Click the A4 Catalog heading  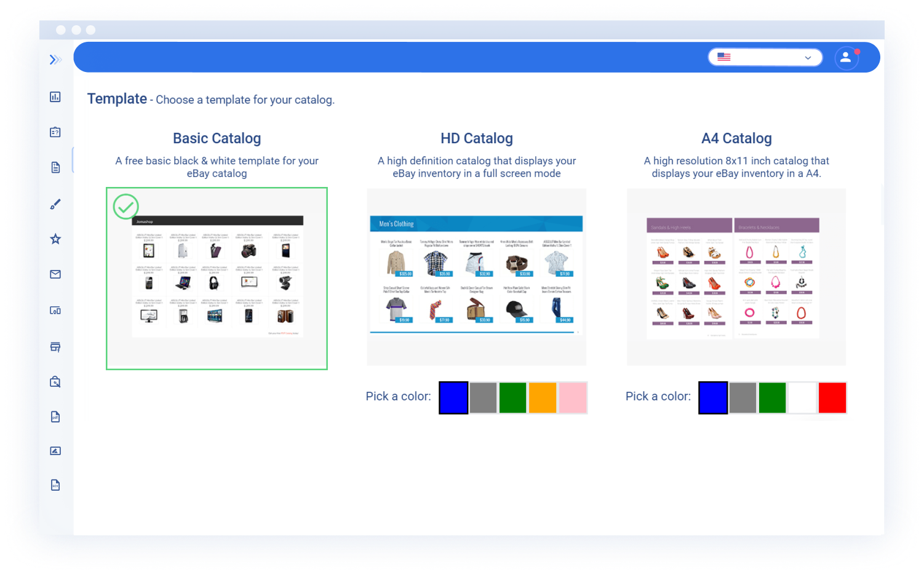pos(736,138)
